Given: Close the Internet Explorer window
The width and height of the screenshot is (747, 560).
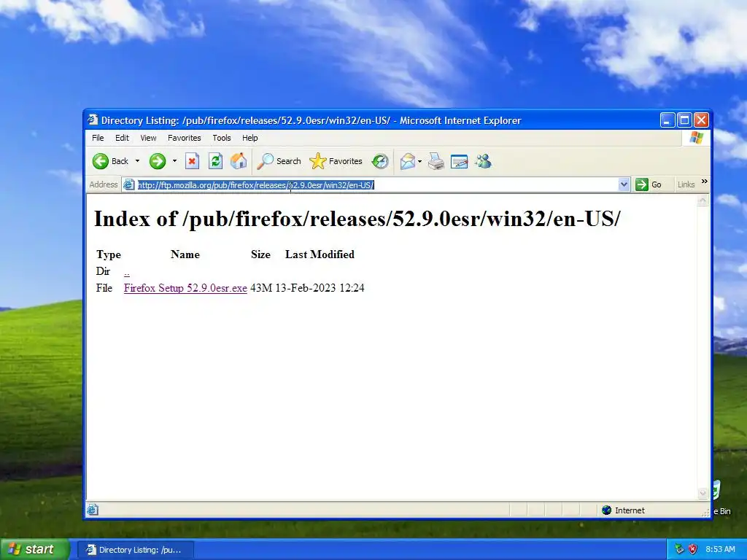Looking at the screenshot, I should (701, 120).
